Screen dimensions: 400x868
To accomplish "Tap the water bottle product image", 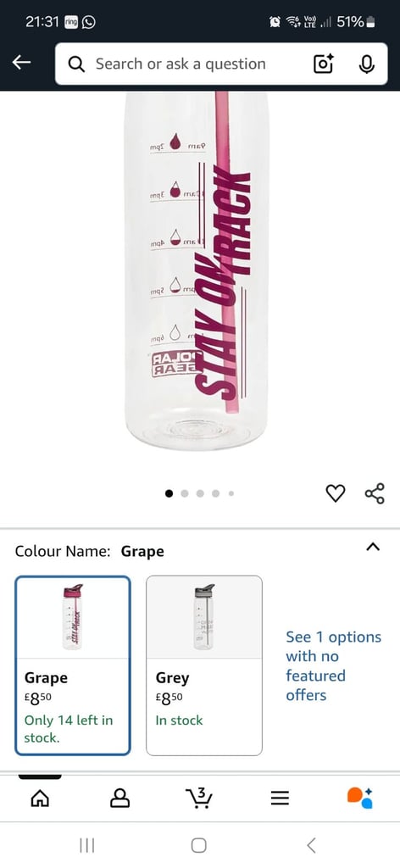I will [197, 271].
